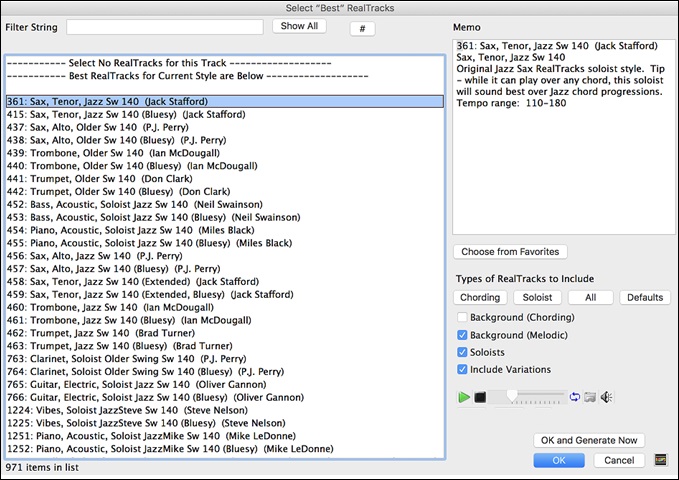Image resolution: width=679 pixels, height=480 pixels.
Task: Click the speaker volume icon
Action: 607,397
